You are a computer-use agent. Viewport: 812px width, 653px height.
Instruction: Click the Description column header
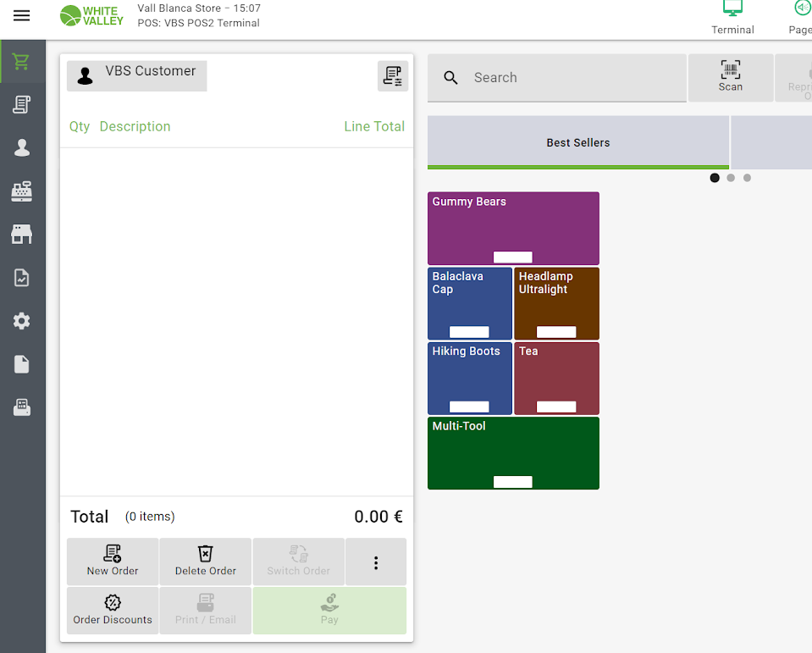coord(135,126)
